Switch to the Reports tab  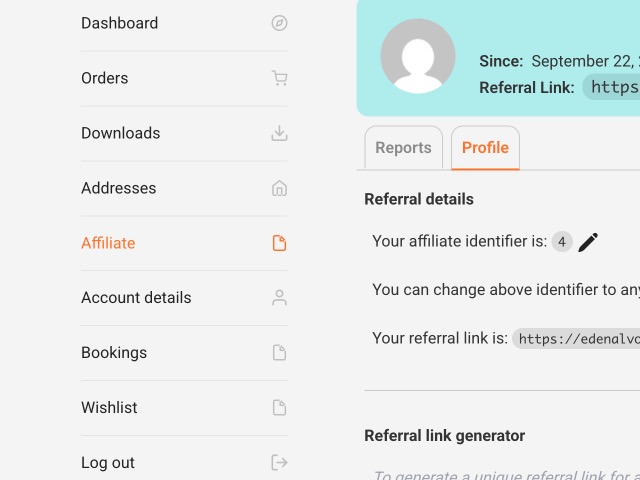403,148
